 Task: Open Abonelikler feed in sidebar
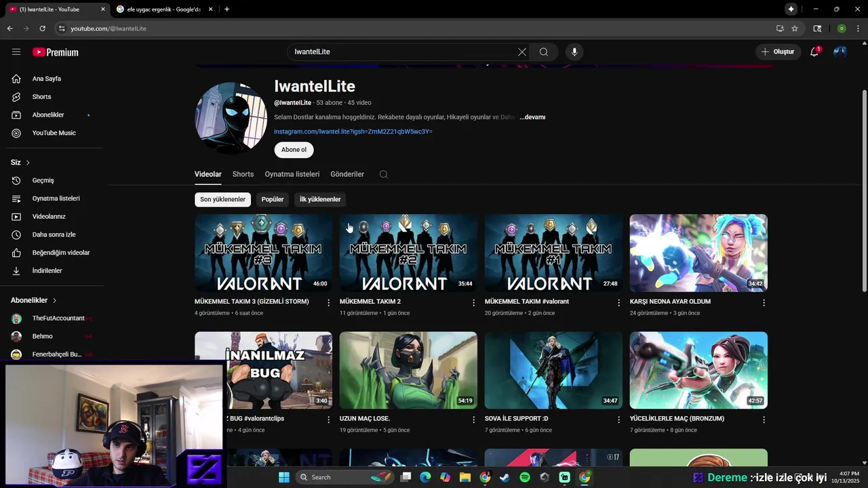[x=47, y=115]
